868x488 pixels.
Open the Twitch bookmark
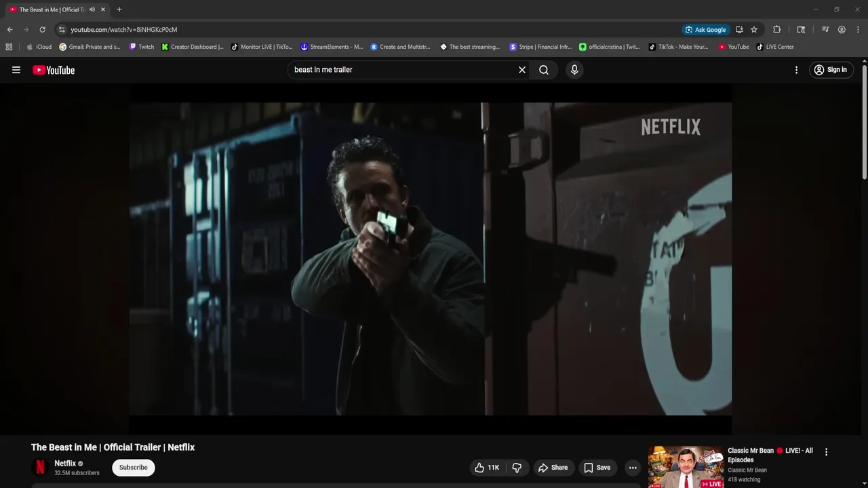(142, 47)
